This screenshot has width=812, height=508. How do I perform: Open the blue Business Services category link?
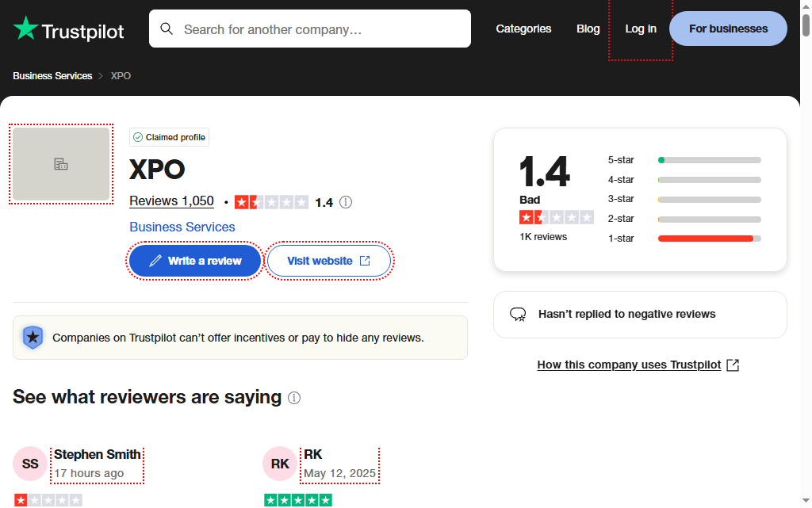(182, 227)
